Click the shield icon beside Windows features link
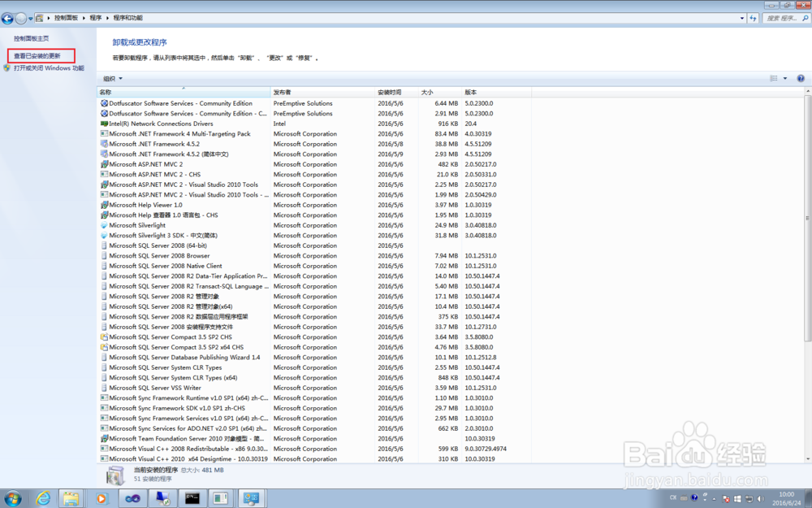The width and height of the screenshot is (812, 508). pyautogui.click(x=6, y=68)
